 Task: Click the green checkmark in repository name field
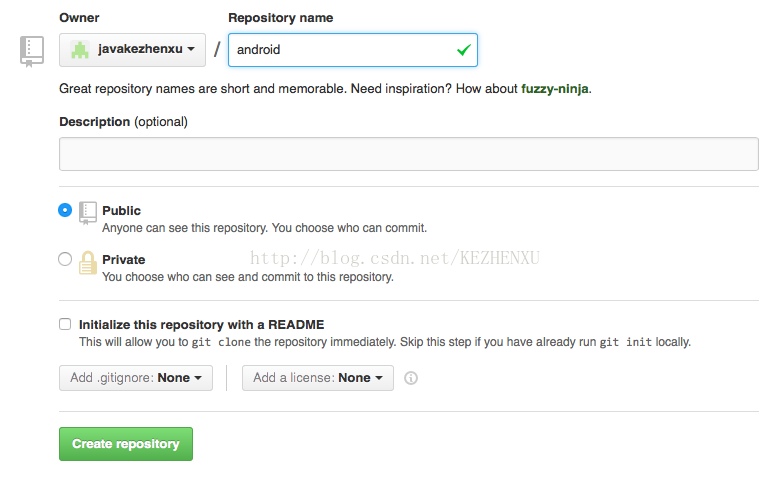pos(464,50)
